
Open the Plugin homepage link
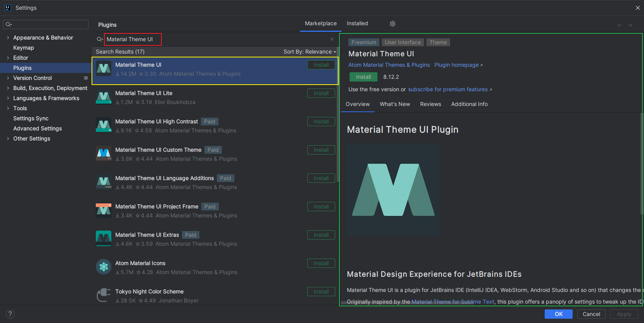click(x=459, y=65)
